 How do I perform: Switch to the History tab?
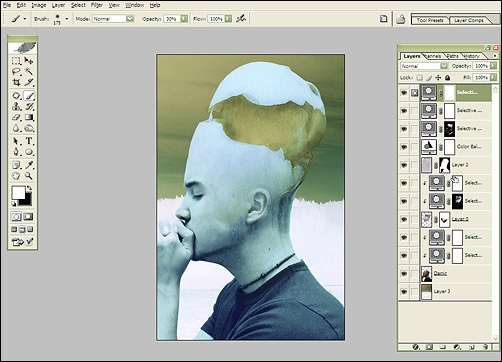[471, 56]
